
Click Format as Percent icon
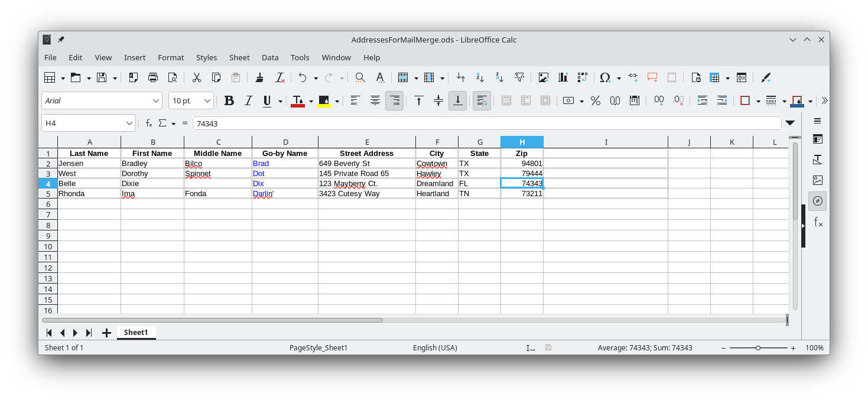(x=595, y=101)
